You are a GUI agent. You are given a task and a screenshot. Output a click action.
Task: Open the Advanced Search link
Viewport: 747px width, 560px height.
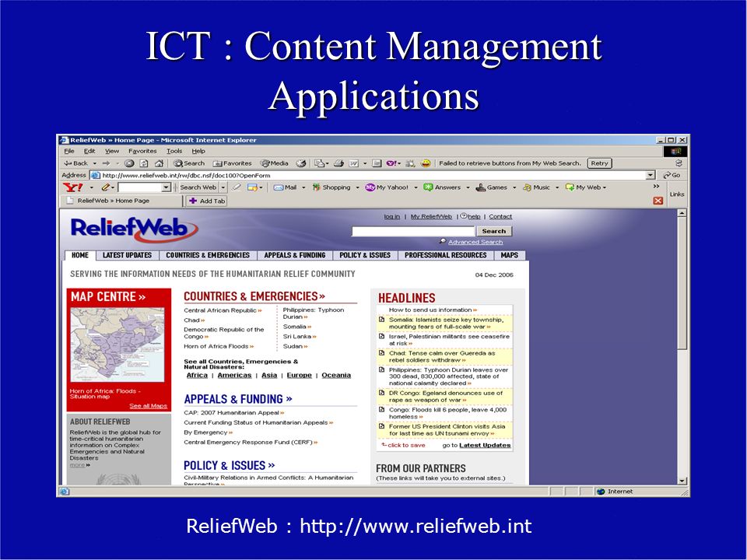475,242
